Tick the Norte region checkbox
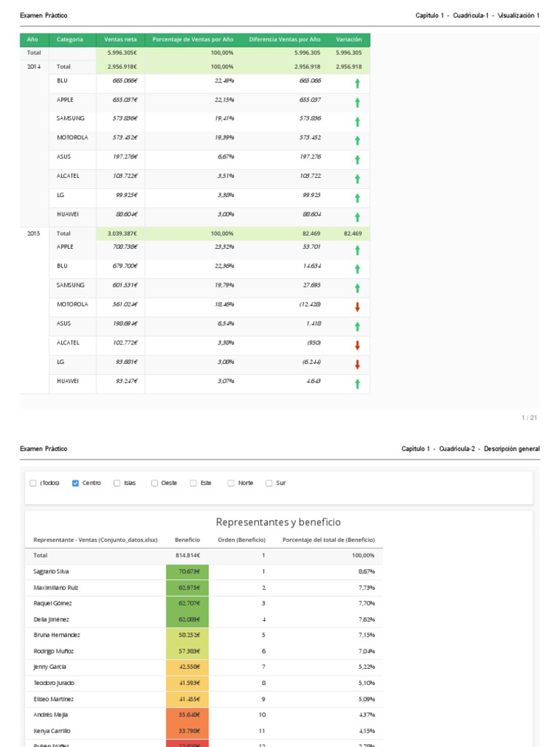 point(231,483)
